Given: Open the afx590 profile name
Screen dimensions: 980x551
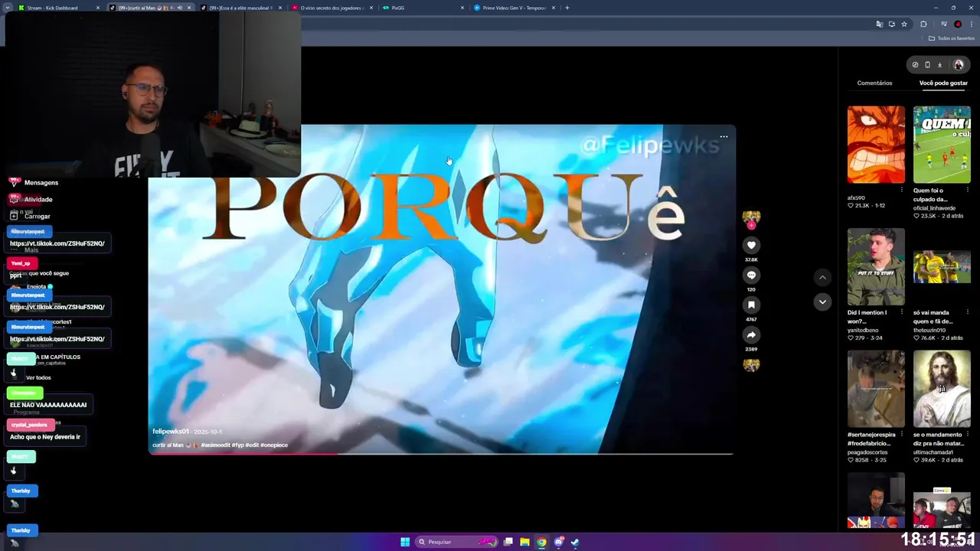Looking at the screenshot, I should tap(856, 198).
